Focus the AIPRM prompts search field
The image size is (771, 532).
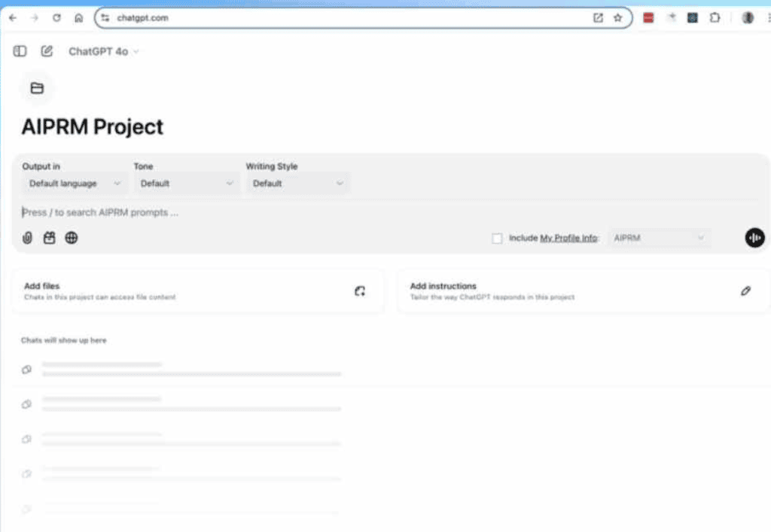click(389, 212)
